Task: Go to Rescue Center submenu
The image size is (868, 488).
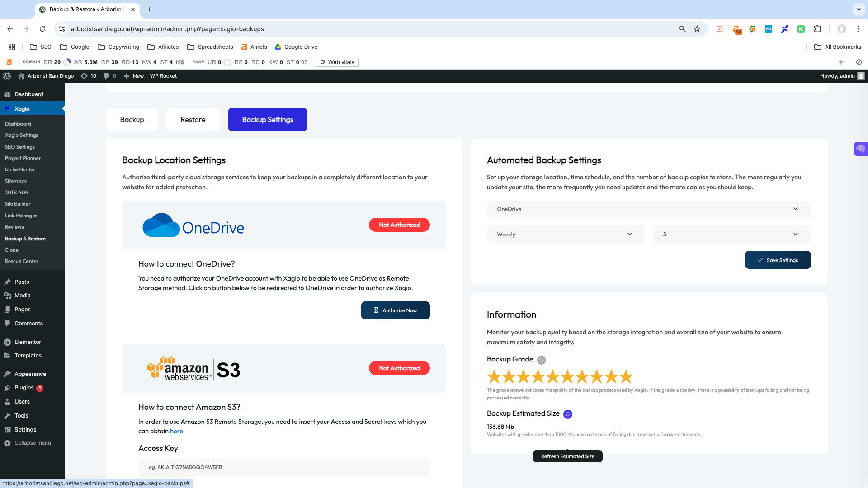Action: (x=22, y=261)
